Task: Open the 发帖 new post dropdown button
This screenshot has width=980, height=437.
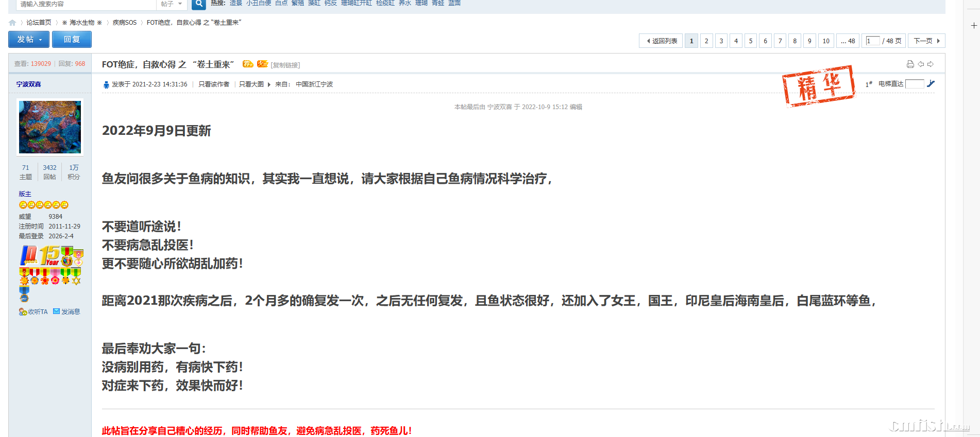Action: coord(29,40)
